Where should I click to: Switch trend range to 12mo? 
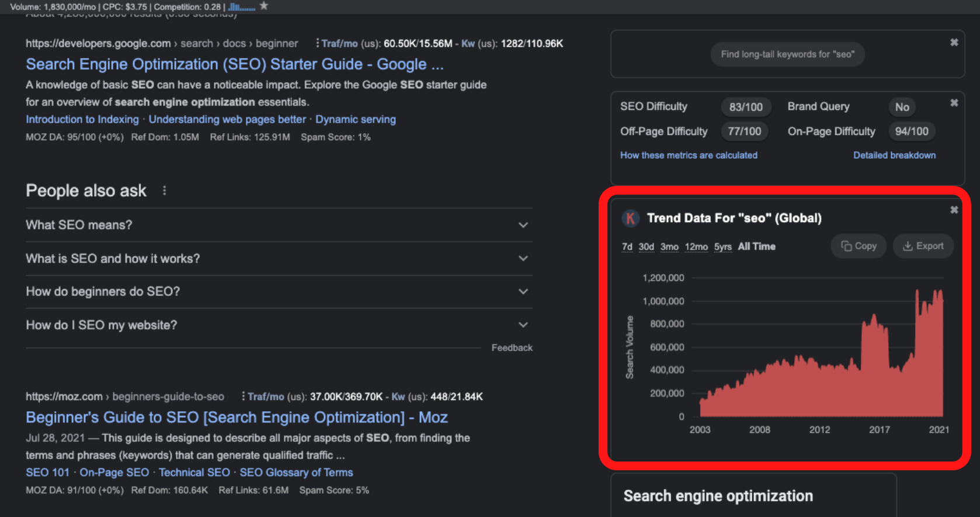[x=696, y=247]
